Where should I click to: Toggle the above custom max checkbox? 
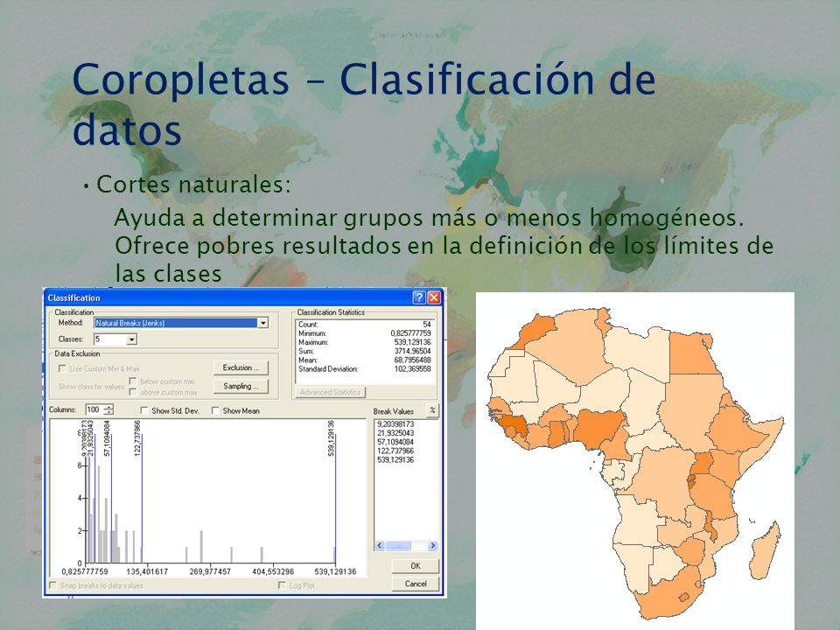click(133, 392)
